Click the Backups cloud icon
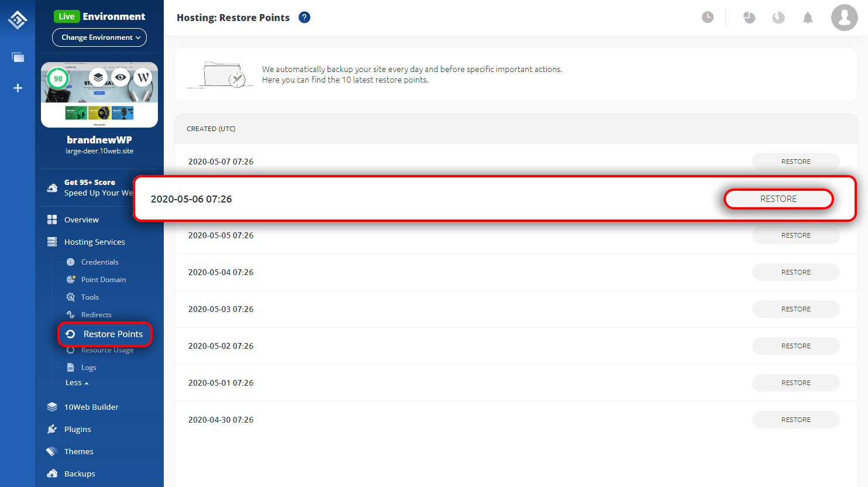868x487 pixels. click(x=52, y=474)
